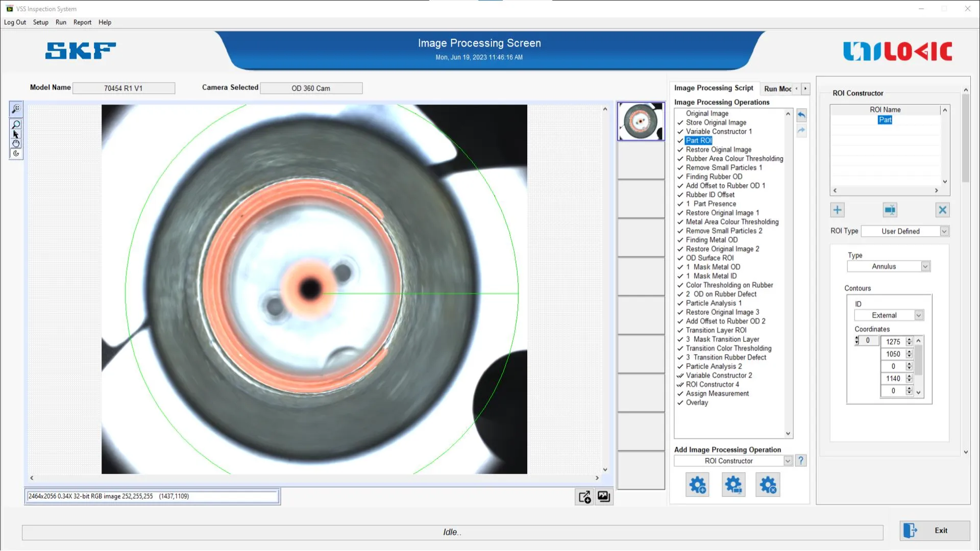Click the rename operation gear icon
The image size is (980, 551).
coord(733,485)
